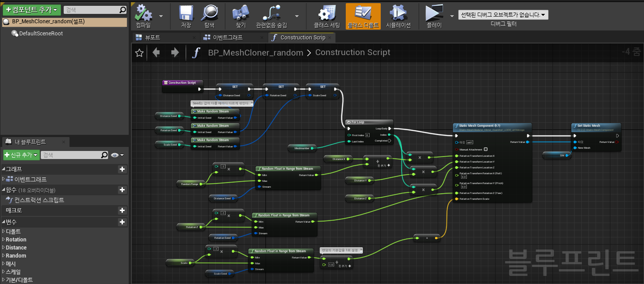The width and height of the screenshot is (644, 284).
Task: Select DefaultSceneRoot in the component tree
Action: [x=40, y=34]
